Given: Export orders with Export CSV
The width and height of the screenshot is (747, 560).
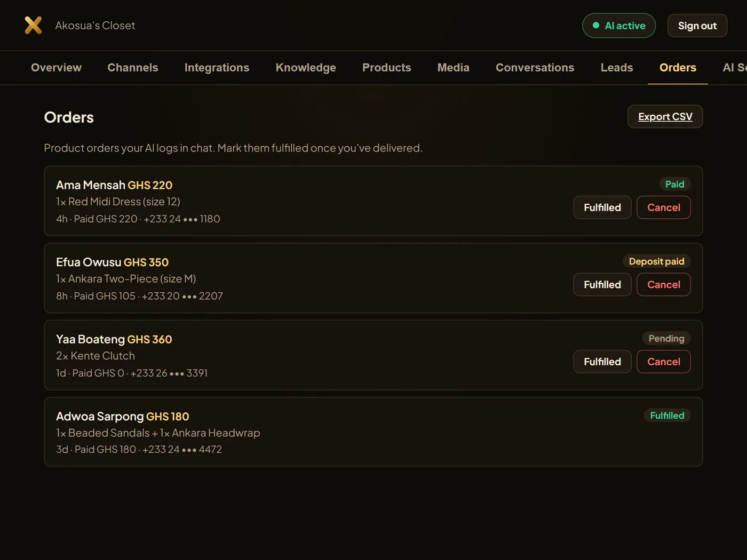Looking at the screenshot, I should click(x=665, y=117).
